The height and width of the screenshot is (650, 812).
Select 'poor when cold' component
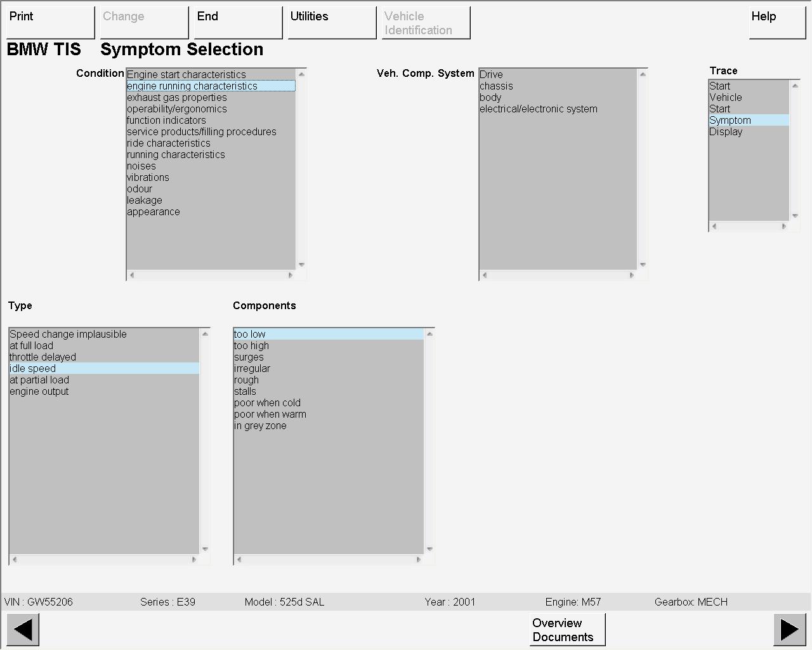click(329, 403)
